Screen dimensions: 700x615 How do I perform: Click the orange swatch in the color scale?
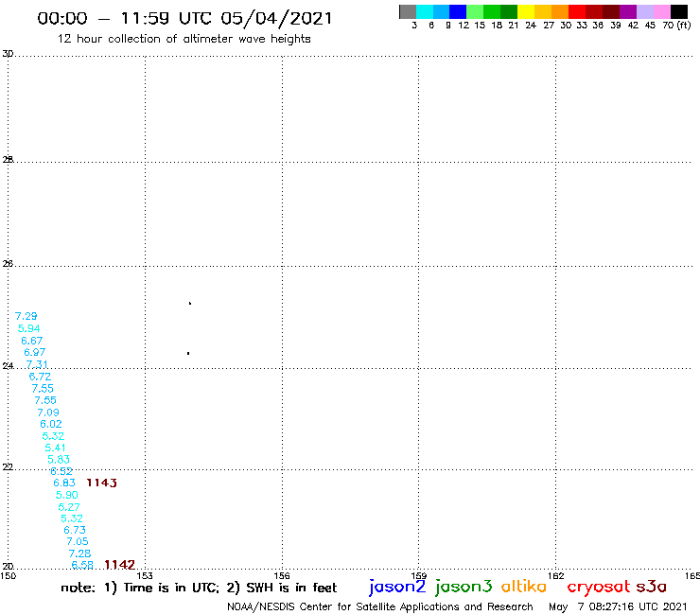pyautogui.click(x=560, y=11)
